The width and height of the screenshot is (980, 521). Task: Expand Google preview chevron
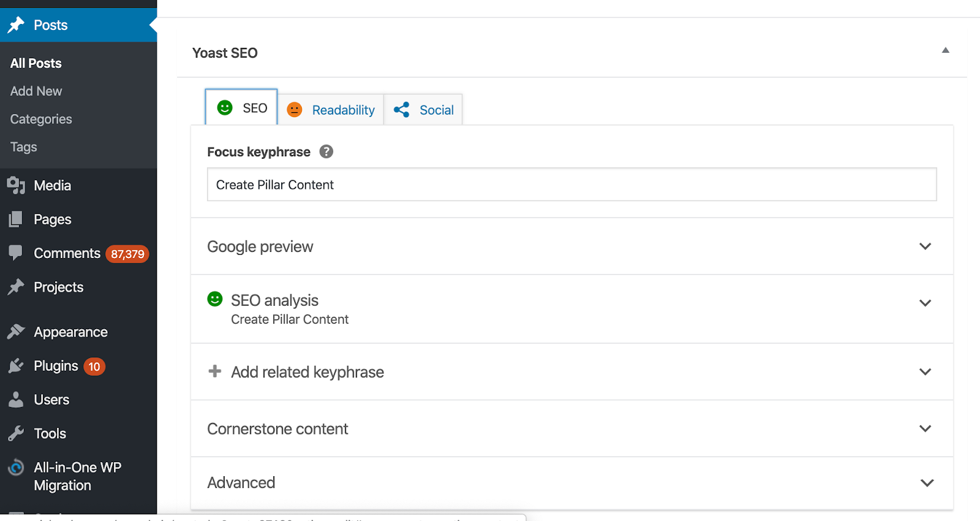click(x=925, y=246)
